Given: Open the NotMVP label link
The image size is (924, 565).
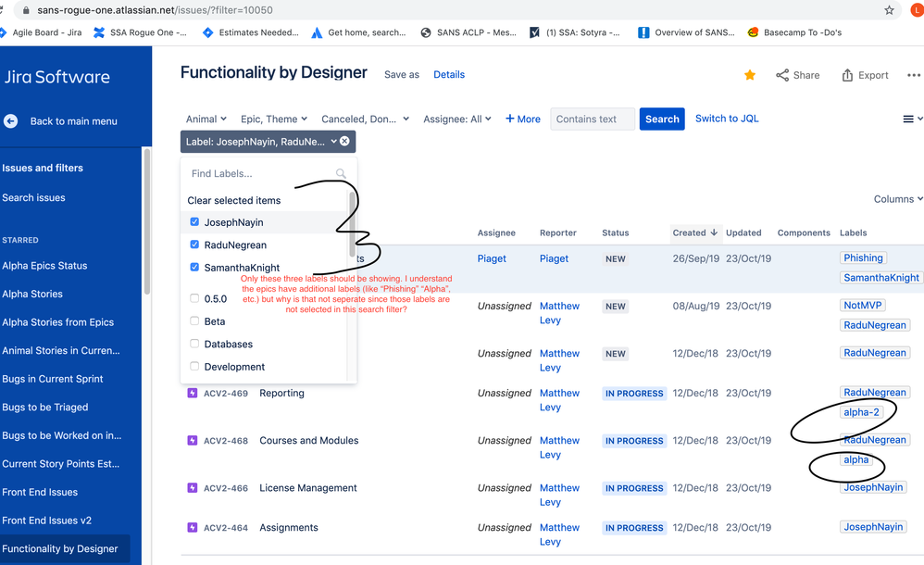Looking at the screenshot, I should [x=862, y=305].
